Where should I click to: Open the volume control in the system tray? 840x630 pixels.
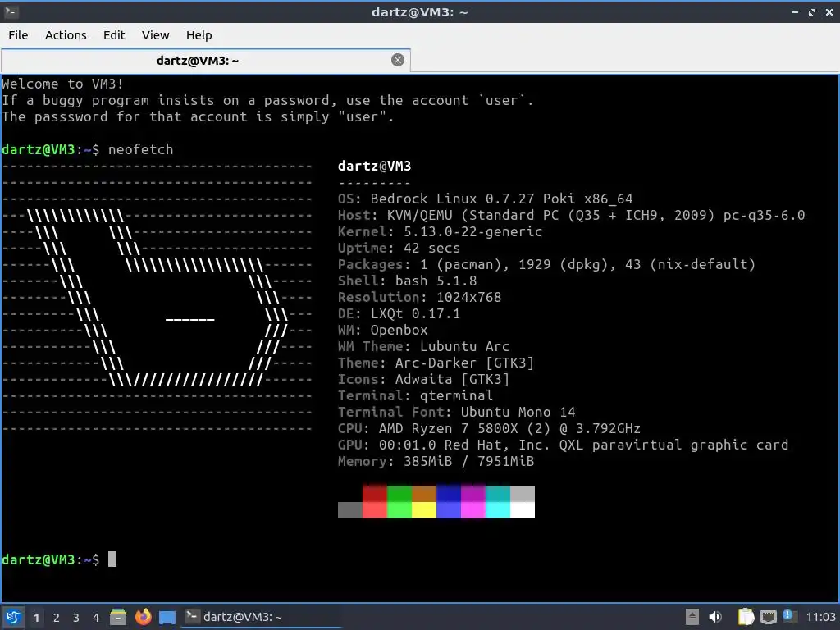tap(715, 617)
